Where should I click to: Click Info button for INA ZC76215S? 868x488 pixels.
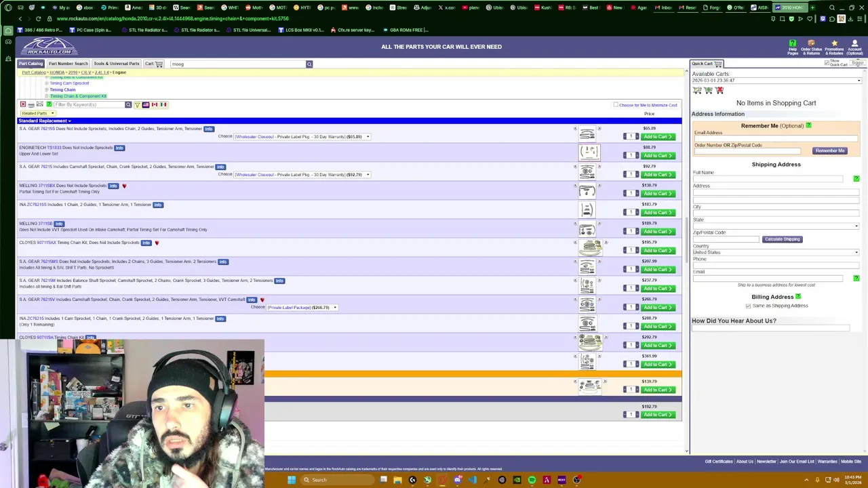[157, 205]
